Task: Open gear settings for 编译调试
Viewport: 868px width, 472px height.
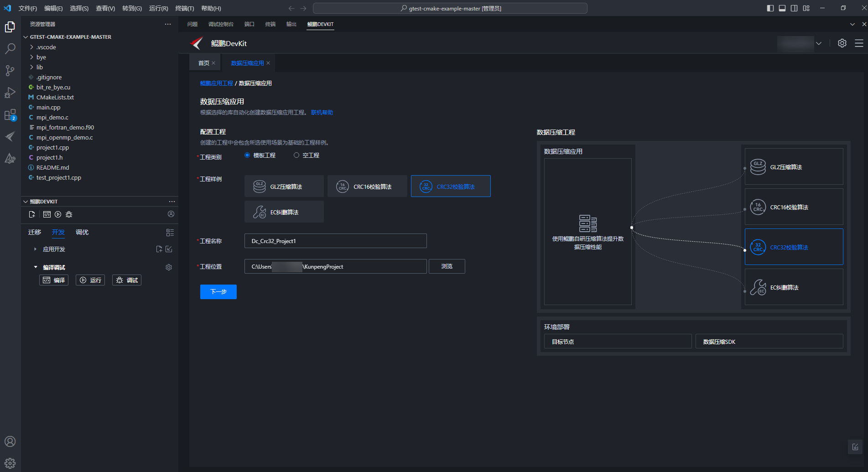Action: click(169, 267)
